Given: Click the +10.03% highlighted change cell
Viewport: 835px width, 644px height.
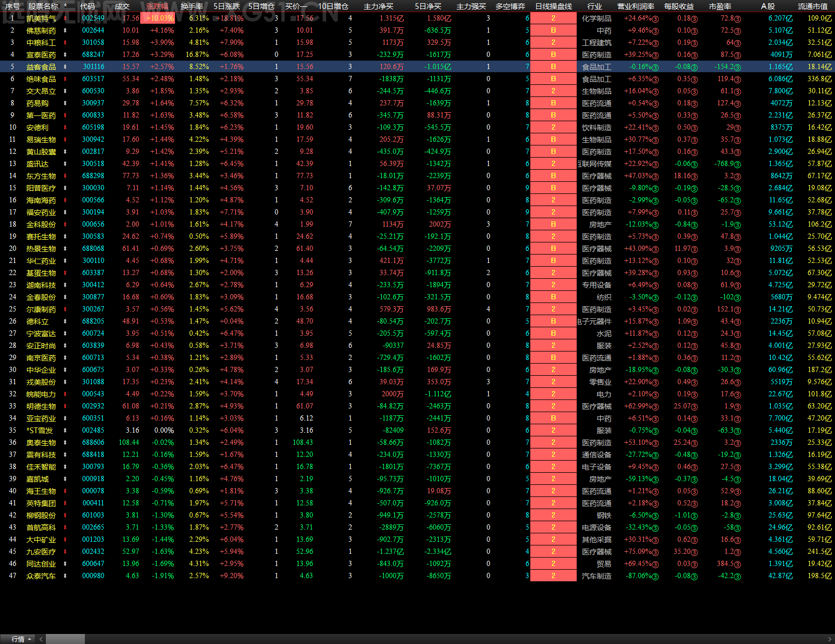Looking at the screenshot, I should [x=158, y=18].
